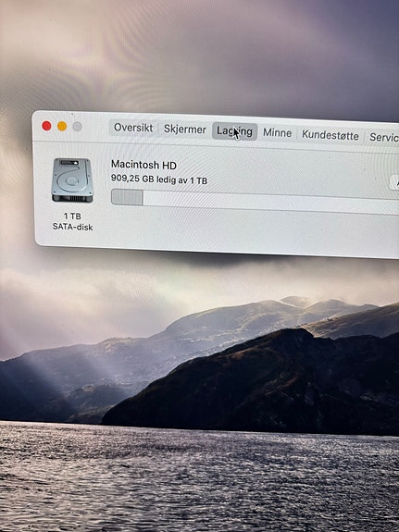Select the Lagring tab
This screenshot has height=532, width=399.
[x=234, y=131]
